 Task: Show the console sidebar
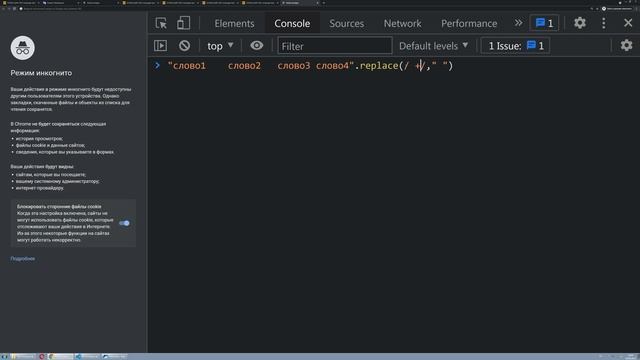[x=160, y=46]
